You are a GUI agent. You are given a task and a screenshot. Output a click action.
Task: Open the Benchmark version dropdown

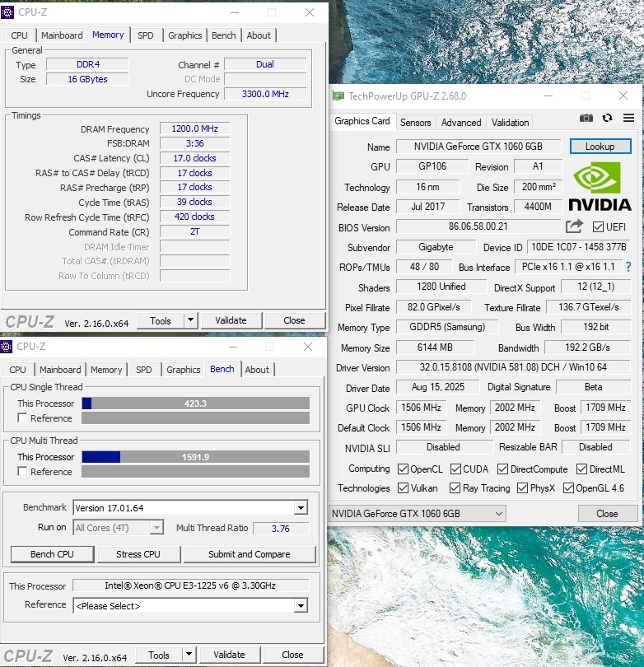(x=301, y=508)
